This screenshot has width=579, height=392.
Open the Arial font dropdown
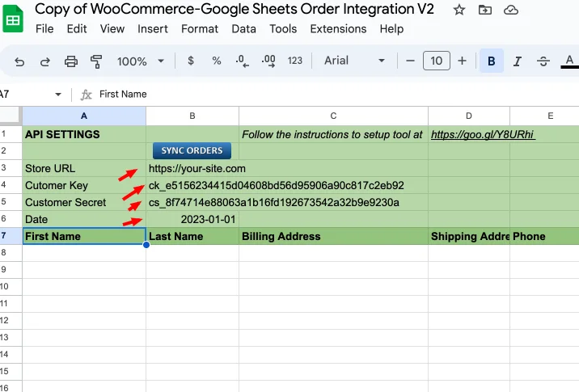click(354, 61)
